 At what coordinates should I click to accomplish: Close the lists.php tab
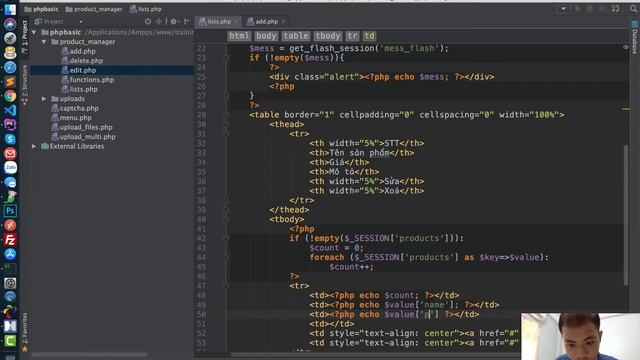(236, 21)
